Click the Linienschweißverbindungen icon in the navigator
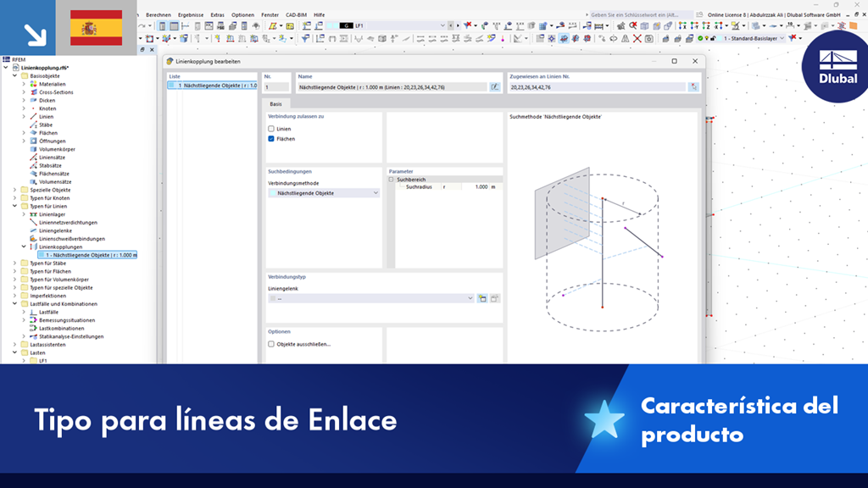This screenshot has height=488, width=868. click(33, 238)
